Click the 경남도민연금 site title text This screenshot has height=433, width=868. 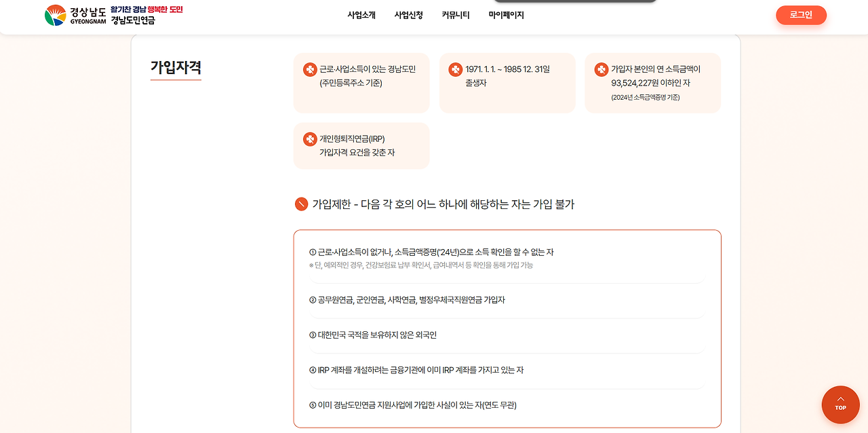tap(133, 20)
